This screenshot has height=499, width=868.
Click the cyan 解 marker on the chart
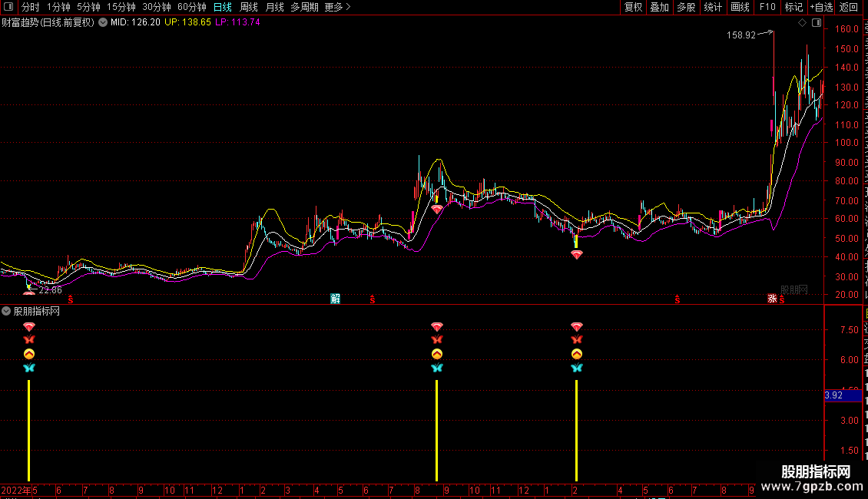[336, 299]
